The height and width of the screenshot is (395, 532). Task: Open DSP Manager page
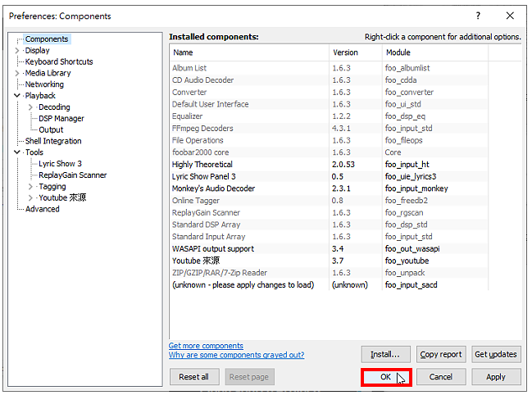pos(61,118)
